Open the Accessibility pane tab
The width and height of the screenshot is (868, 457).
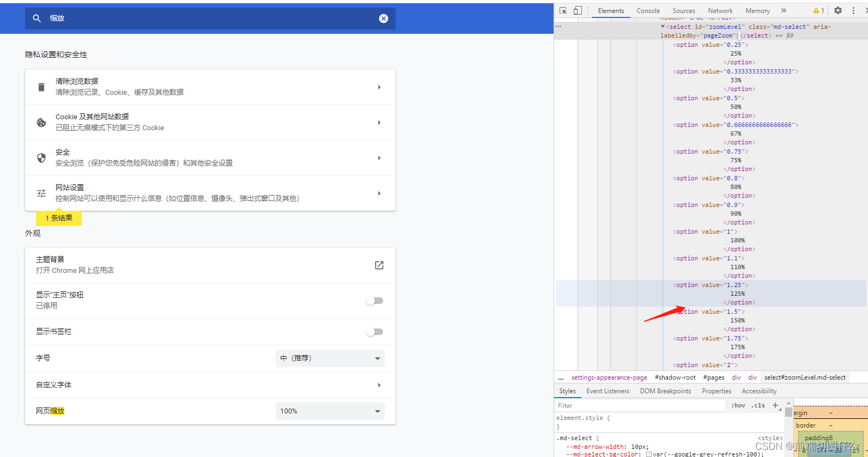point(759,391)
